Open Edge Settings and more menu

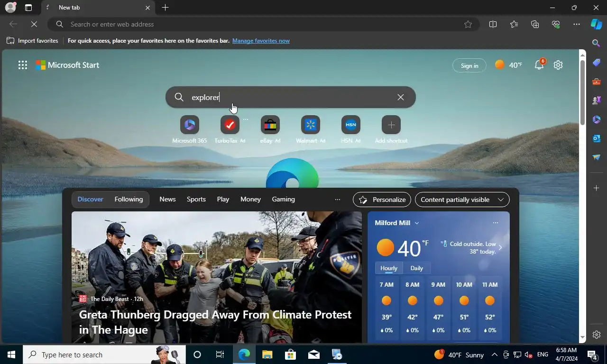tap(577, 24)
